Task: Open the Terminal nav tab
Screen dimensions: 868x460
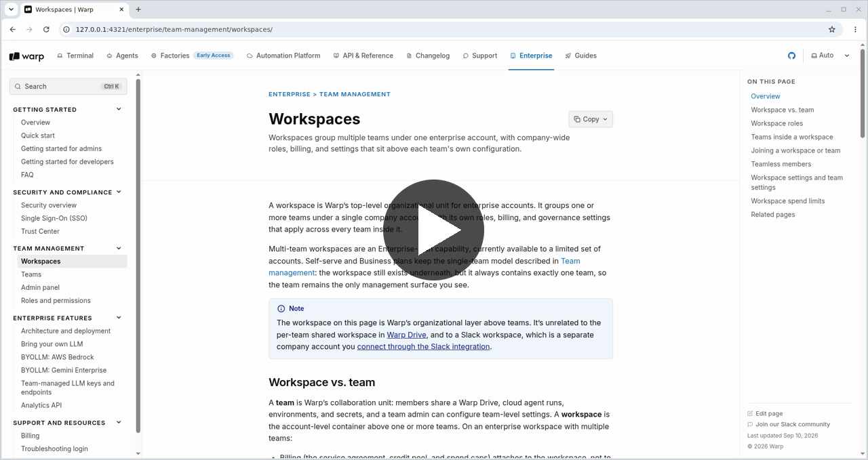Action: pyautogui.click(x=75, y=56)
